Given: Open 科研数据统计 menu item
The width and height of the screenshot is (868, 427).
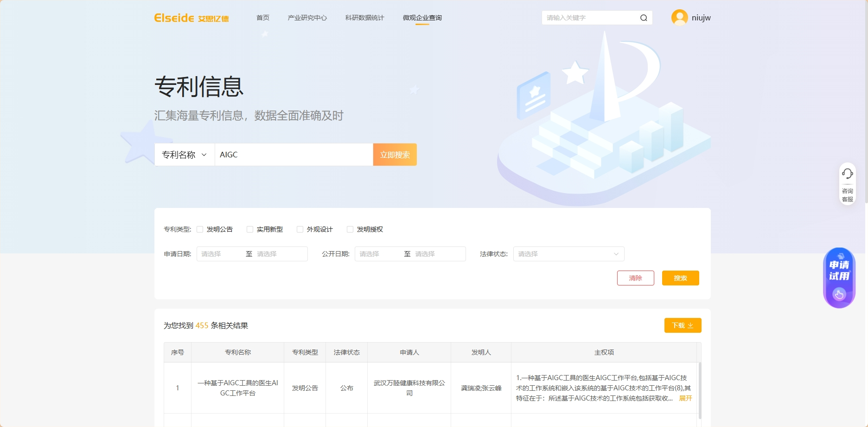Looking at the screenshot, I should tap(365, 18).
